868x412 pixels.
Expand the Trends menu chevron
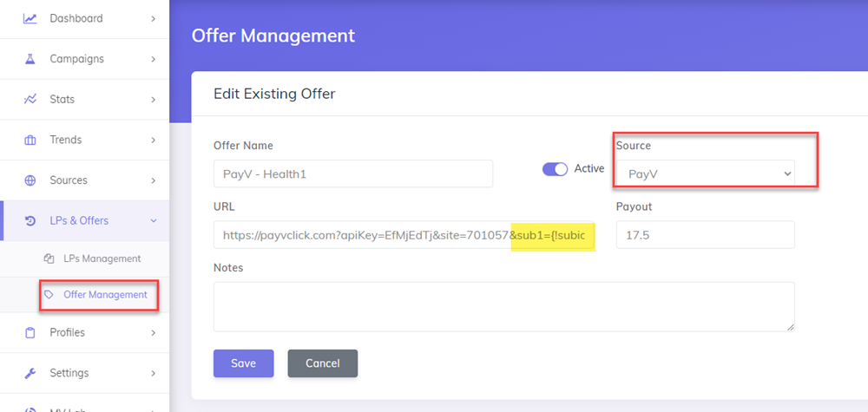(153, 140)
